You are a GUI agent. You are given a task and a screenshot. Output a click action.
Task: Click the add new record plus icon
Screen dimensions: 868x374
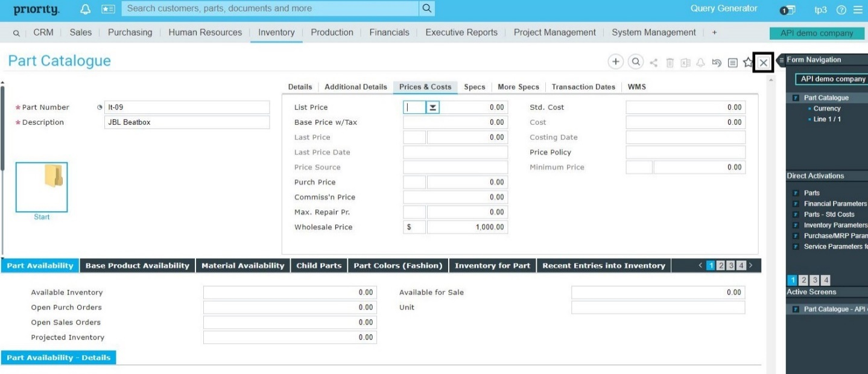coord(615,62)
